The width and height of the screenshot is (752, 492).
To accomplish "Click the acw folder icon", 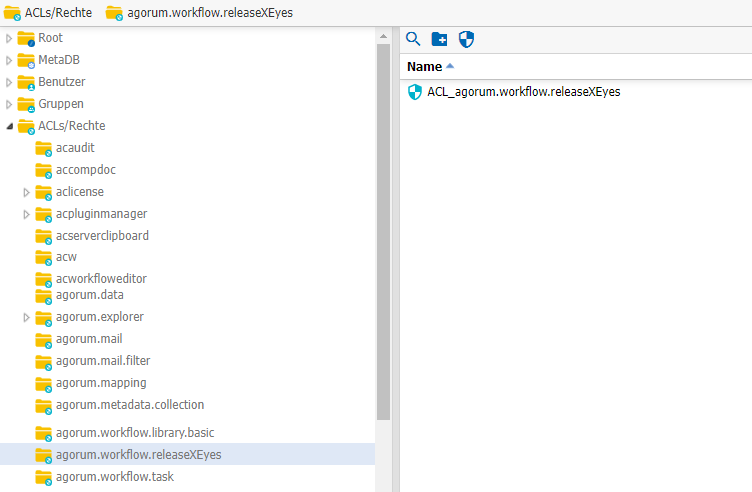I will [x=44, y=258].
